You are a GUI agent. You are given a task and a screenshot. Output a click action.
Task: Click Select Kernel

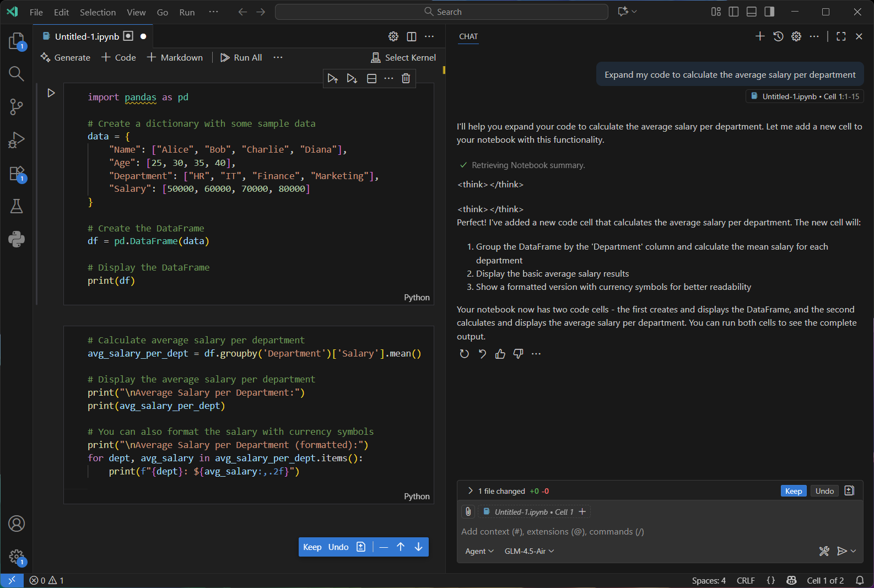(x=403, y=57)
